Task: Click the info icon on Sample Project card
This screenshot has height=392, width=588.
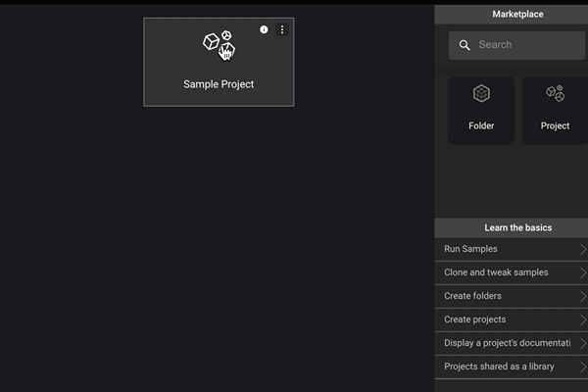Action: (264, 30)
